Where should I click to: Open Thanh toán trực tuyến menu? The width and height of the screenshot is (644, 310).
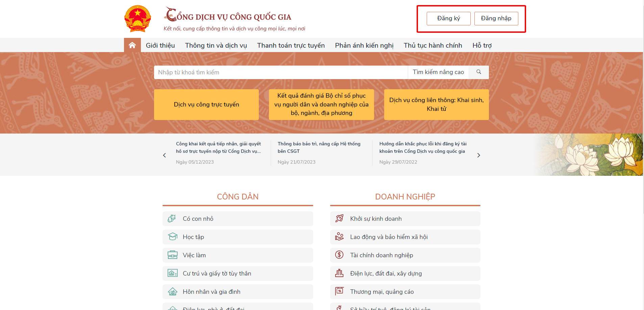click(x=291, y=45)
